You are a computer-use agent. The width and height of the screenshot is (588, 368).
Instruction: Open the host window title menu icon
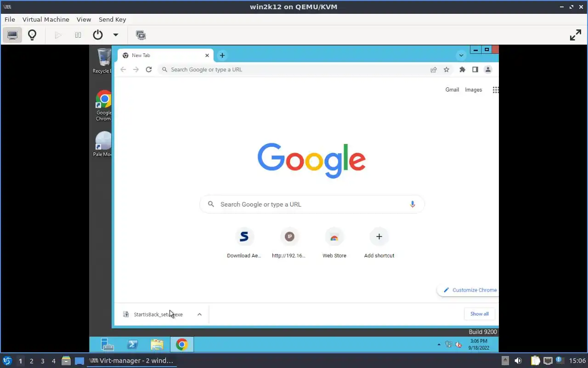(x=7, y=6)
